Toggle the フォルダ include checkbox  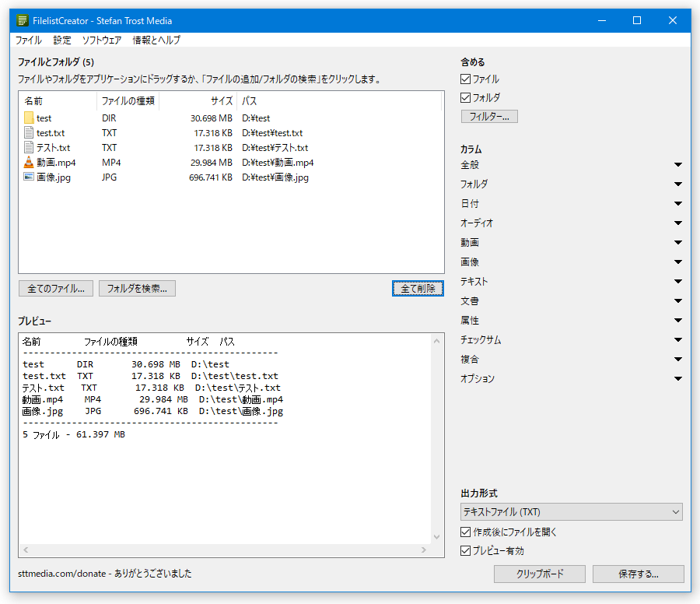coord(465,97)
